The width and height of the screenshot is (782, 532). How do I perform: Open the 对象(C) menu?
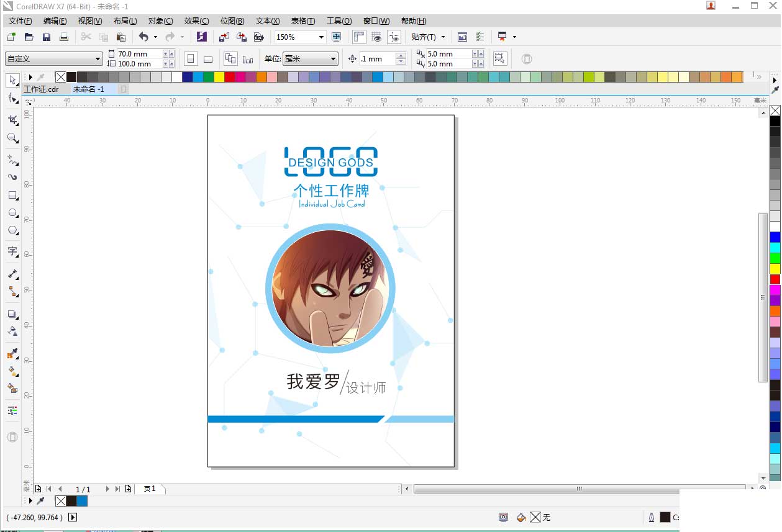click(160, 21)
